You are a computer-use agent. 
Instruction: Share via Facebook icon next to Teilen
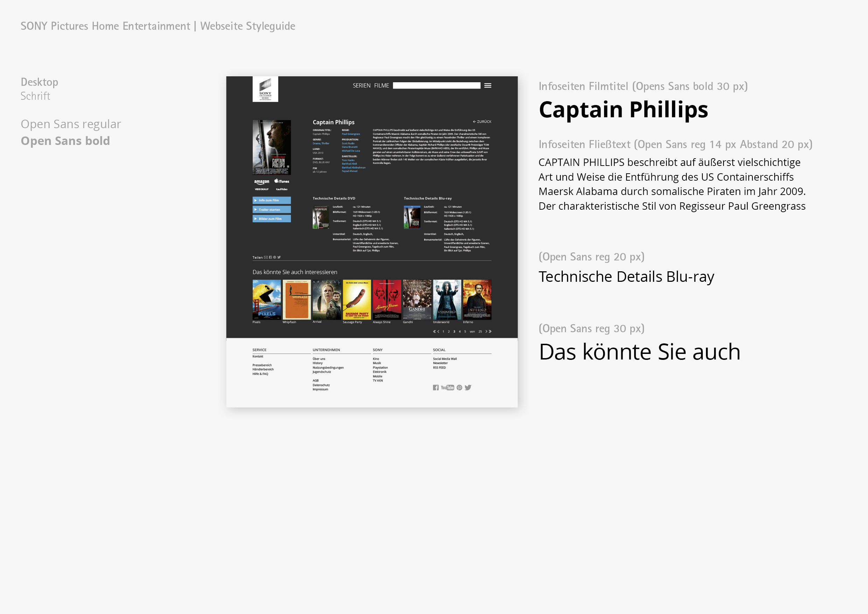tap(270, 258)
